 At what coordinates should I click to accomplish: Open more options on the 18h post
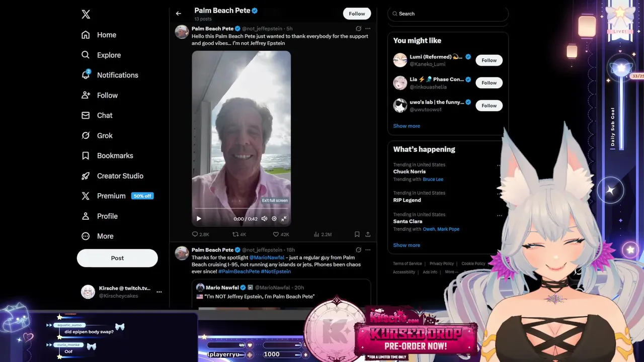[x=368, y=250]
